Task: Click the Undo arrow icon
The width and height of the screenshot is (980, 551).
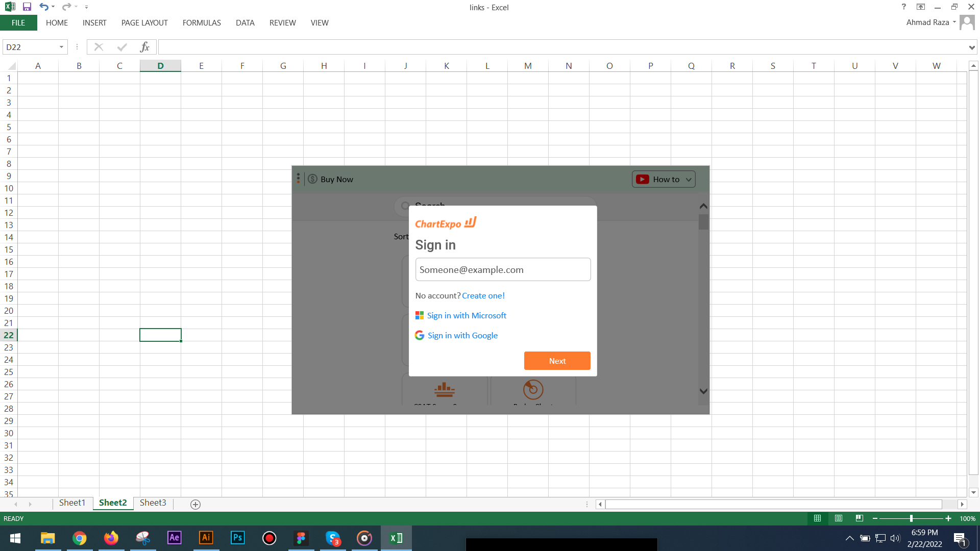Action: coord(44,7)
